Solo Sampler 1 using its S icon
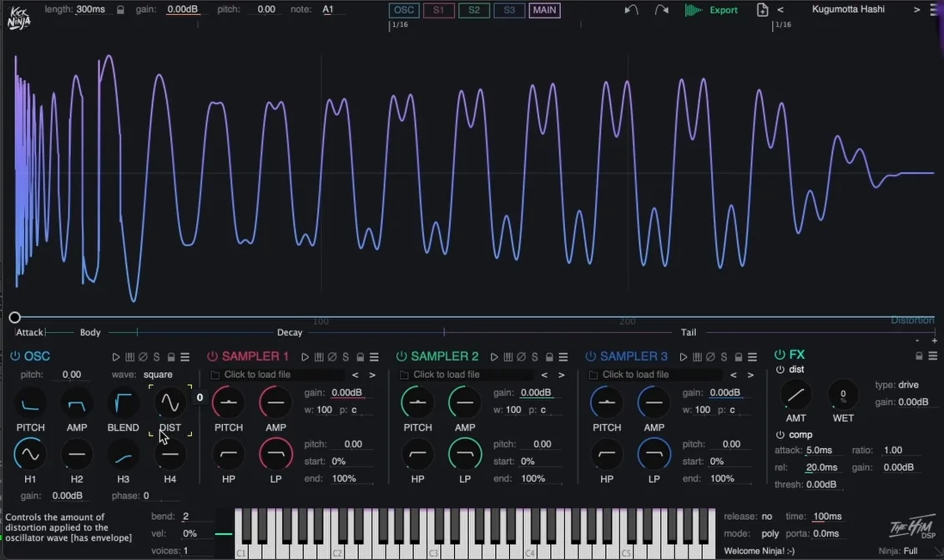 click(346, 357)
